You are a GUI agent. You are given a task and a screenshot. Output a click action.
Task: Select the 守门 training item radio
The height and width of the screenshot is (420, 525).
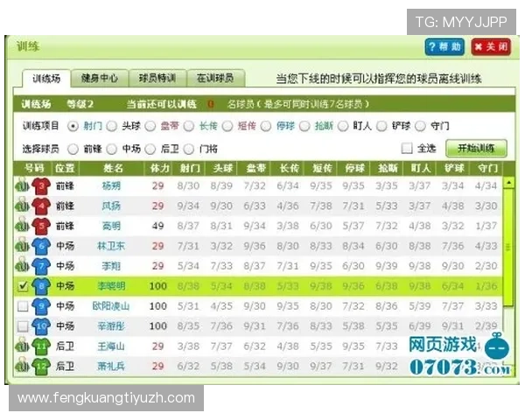click(420, 126)
